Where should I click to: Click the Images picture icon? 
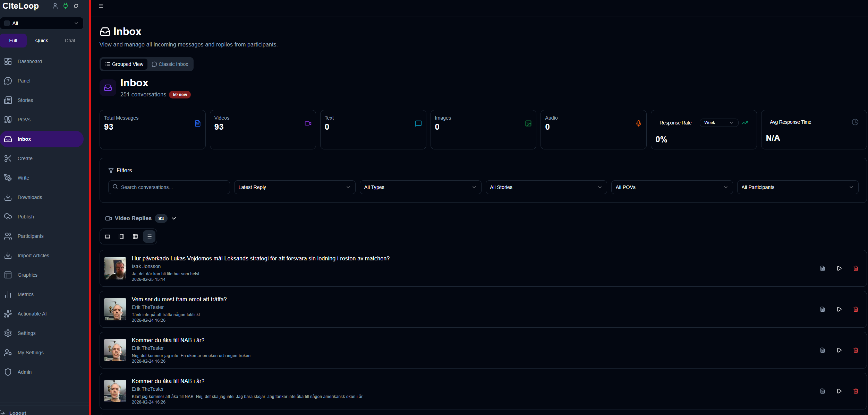click(528, 123)
